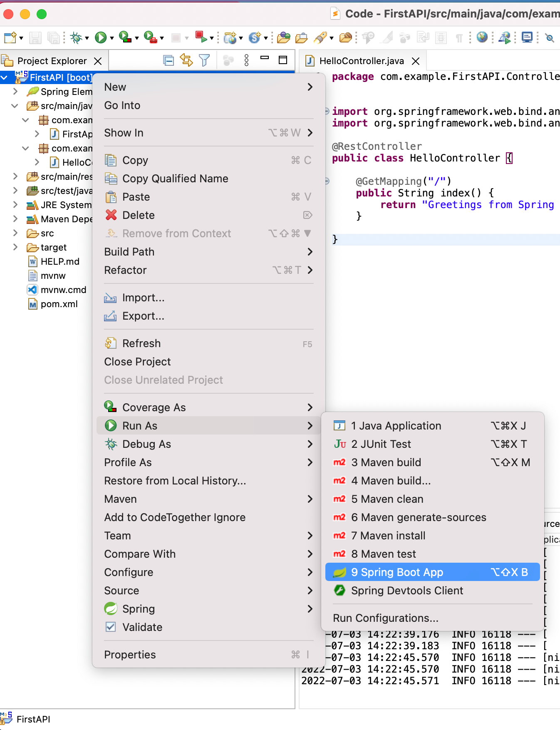Image resolution: width=560 pixels, height=730 pixels.
Task: Click the blue Spring Starter 'S' toolbar icon
Action: (x=254, y=38)
